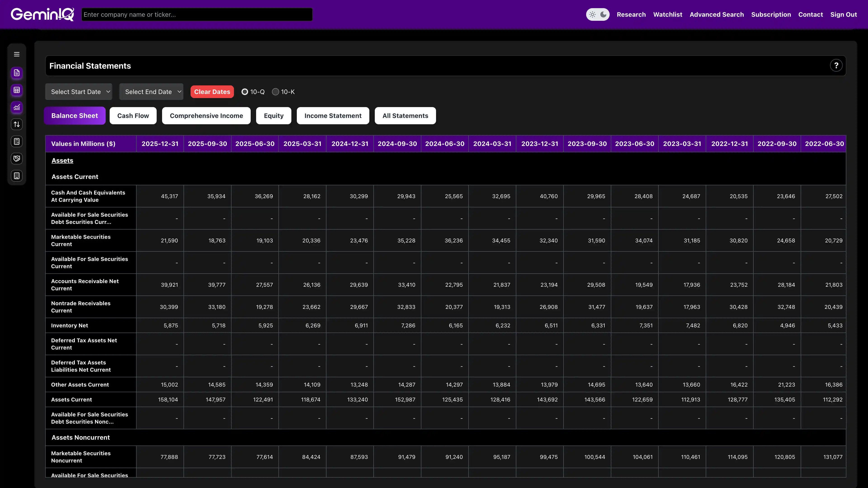
Task: Select the handshake partnerships icon
Action: (x=17, y=159)
